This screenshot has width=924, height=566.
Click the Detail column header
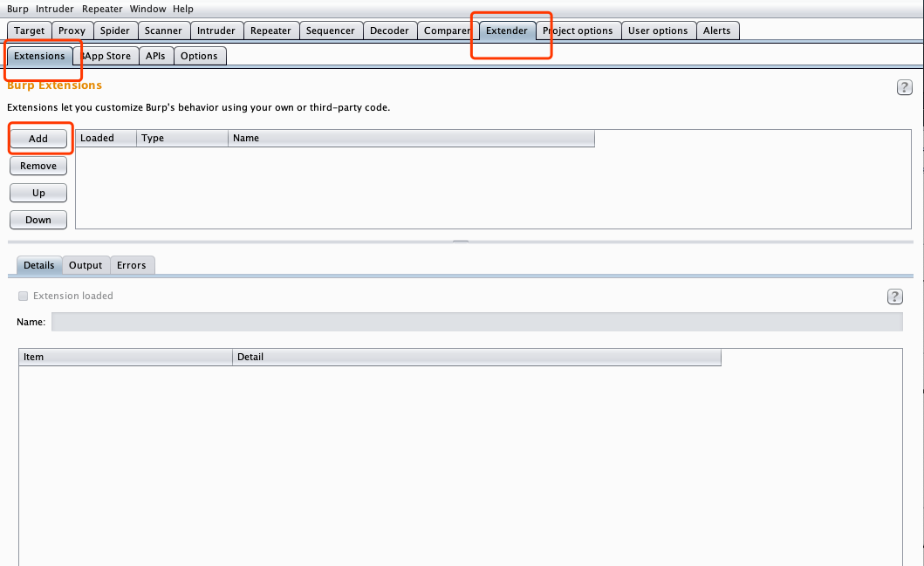pos(476,357)
